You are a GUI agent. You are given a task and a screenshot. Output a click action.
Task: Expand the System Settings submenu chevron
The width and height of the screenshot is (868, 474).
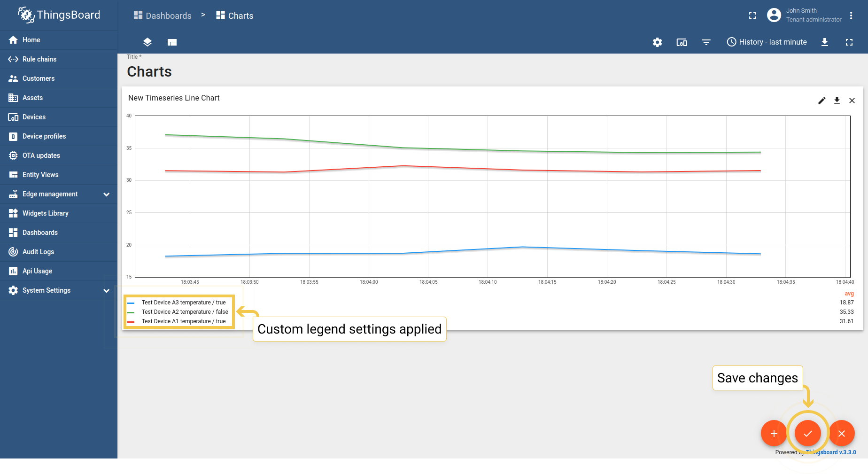coord(107,291)
